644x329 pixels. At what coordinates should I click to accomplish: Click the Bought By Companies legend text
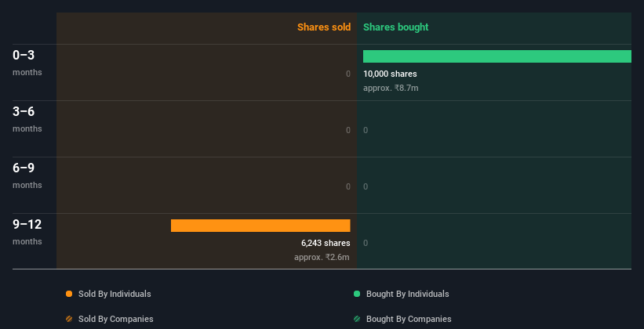pos(409,319)
